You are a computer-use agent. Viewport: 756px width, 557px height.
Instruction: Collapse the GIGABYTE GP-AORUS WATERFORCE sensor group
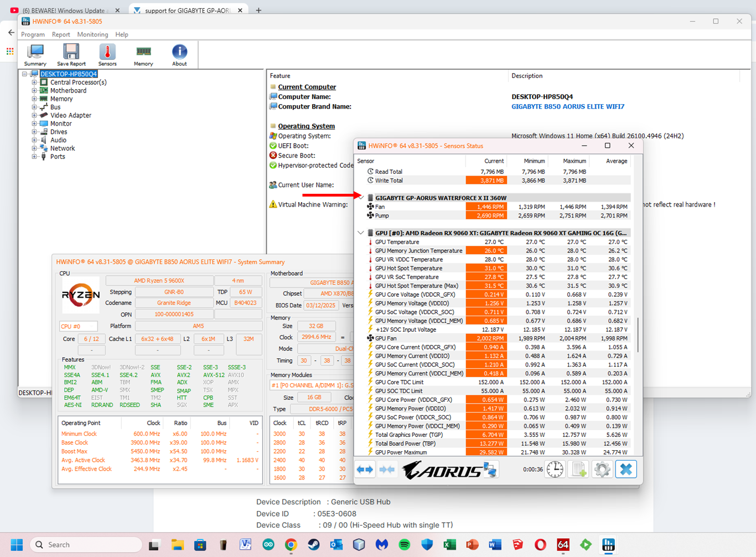(361, 198)
